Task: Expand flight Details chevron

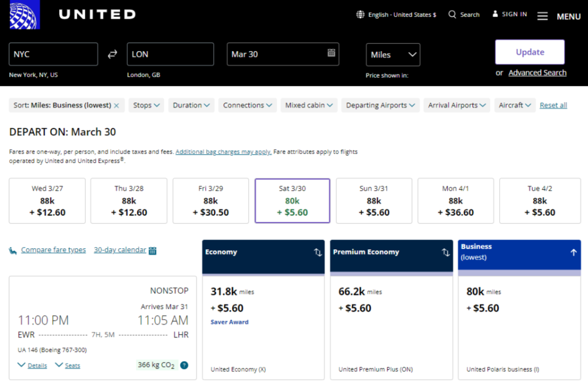Action: pos(21,365)
